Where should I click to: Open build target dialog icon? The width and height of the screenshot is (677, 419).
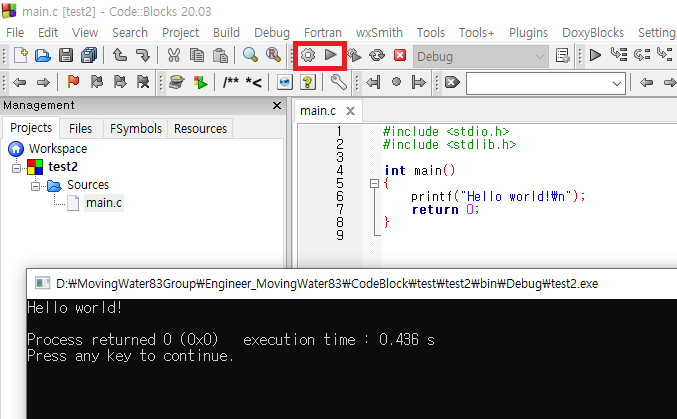pos(563,56)
